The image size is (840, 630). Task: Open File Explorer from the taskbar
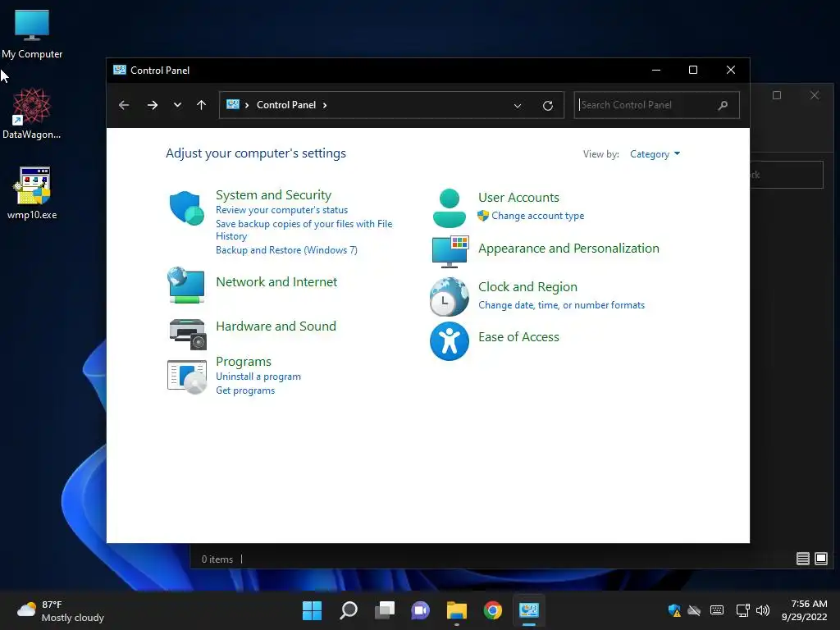(457, 610)
